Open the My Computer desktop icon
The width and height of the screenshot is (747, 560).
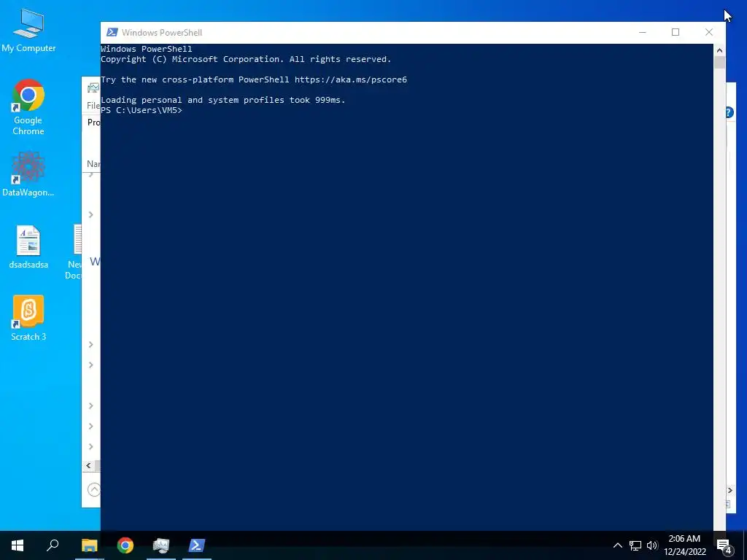pos(28,30)
